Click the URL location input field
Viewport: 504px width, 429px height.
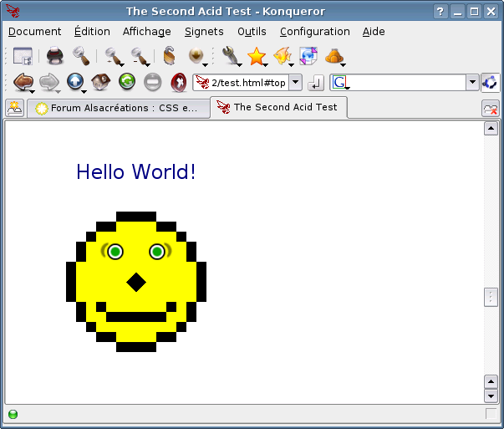click(247, 83)
